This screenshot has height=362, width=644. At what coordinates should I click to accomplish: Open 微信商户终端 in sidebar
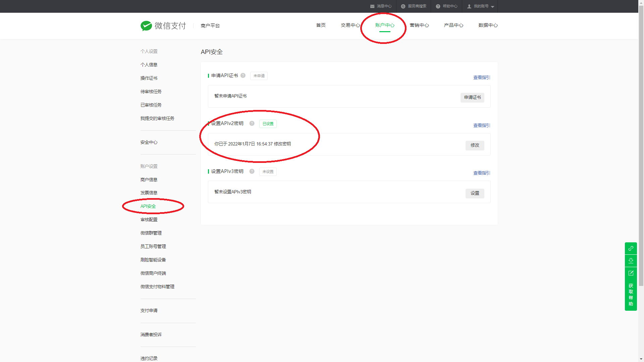click(x=153, y=273)
